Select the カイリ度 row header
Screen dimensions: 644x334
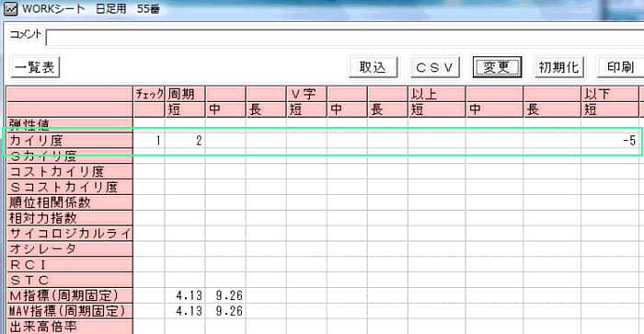click(70, 141)
